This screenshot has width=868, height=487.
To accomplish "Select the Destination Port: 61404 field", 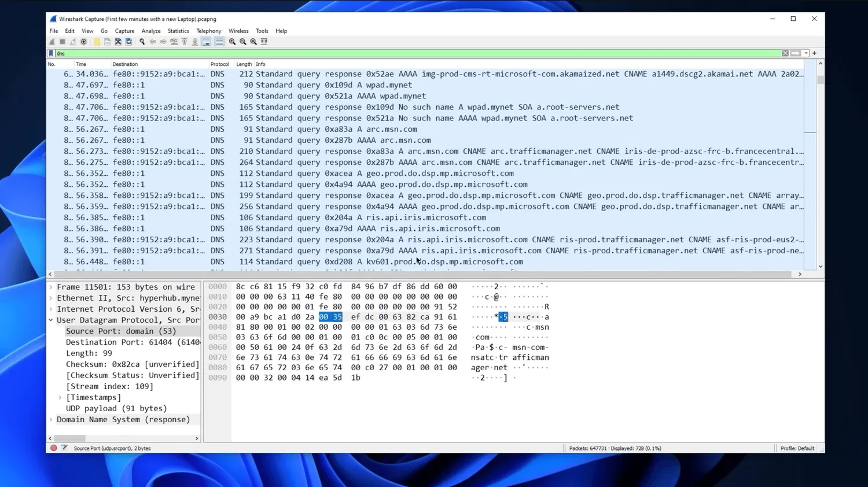I will (x=133, y=342).
